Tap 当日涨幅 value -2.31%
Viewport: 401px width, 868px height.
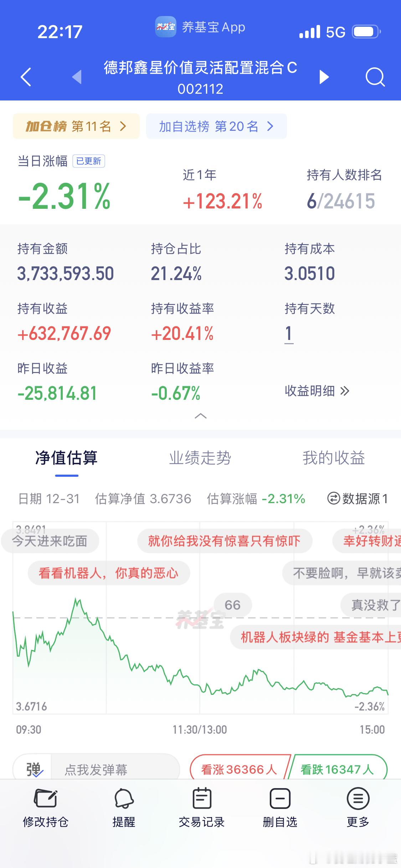coord(65,196)
